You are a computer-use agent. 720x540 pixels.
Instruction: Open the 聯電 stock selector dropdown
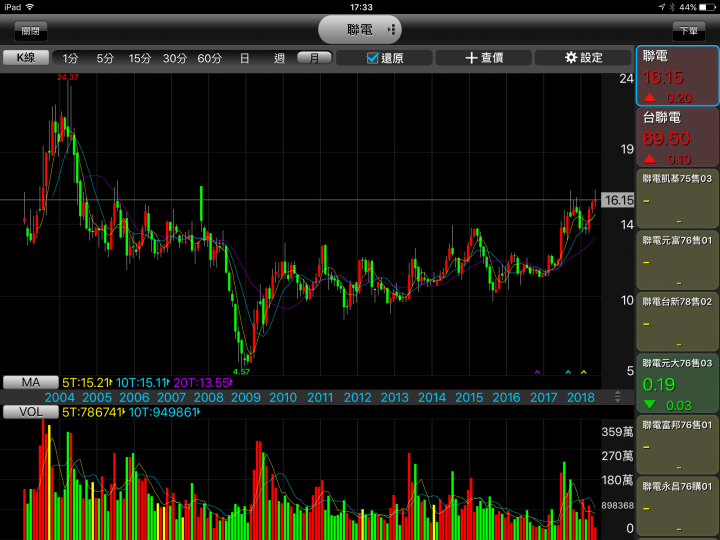pos(360,30)
